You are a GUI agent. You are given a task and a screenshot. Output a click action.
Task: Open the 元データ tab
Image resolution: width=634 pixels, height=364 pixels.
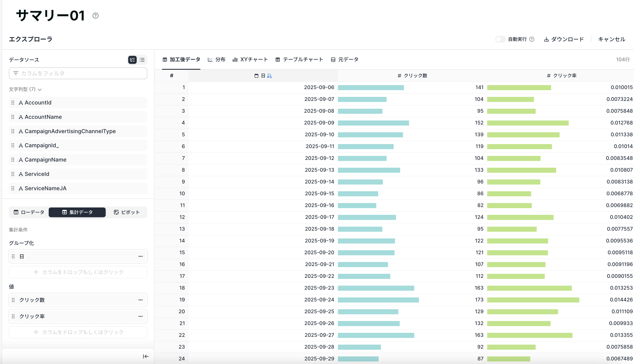[345, 59]
